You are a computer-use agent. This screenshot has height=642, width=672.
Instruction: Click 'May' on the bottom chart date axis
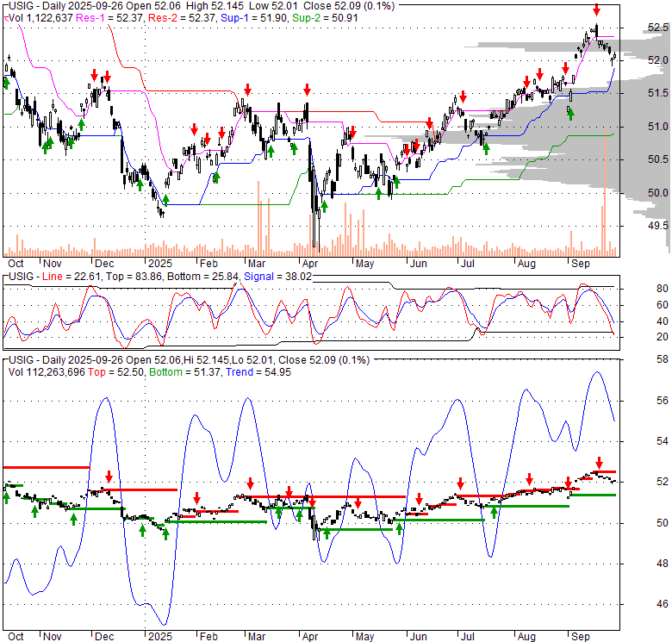click(x=364, y=637)
